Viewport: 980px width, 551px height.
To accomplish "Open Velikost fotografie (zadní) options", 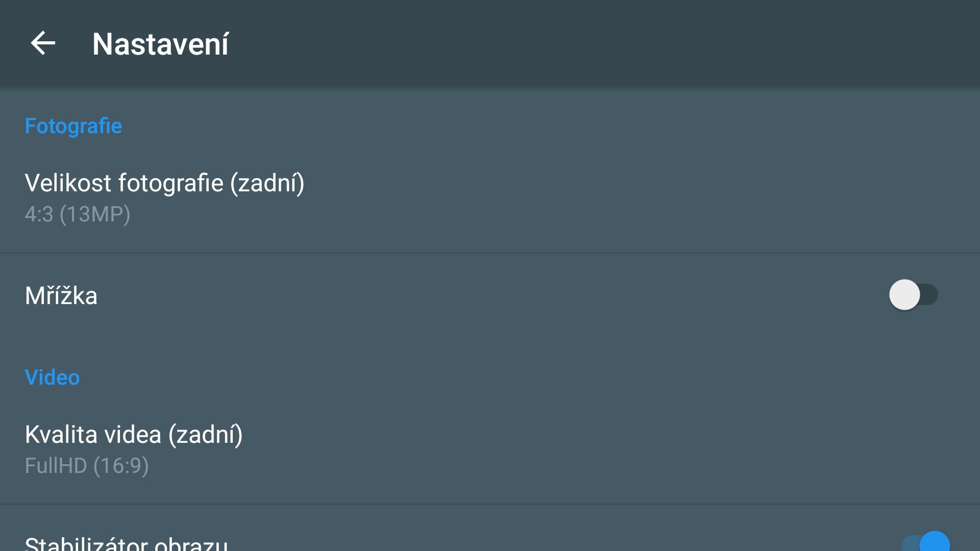I will point(164,183).
